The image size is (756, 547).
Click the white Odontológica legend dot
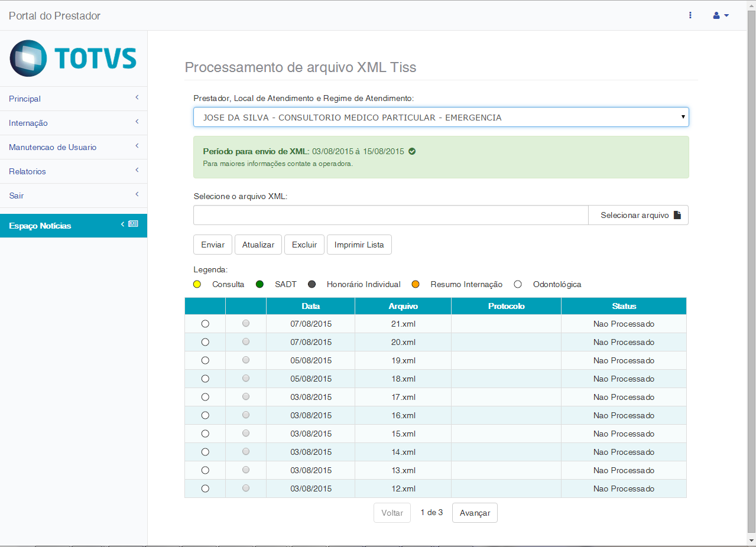(x=518, y=284)
